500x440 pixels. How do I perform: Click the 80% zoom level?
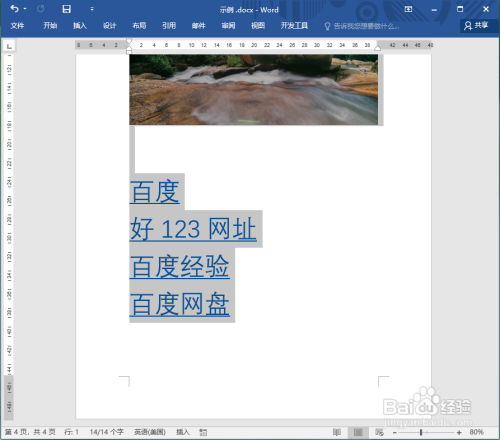(x=476, y=432)
